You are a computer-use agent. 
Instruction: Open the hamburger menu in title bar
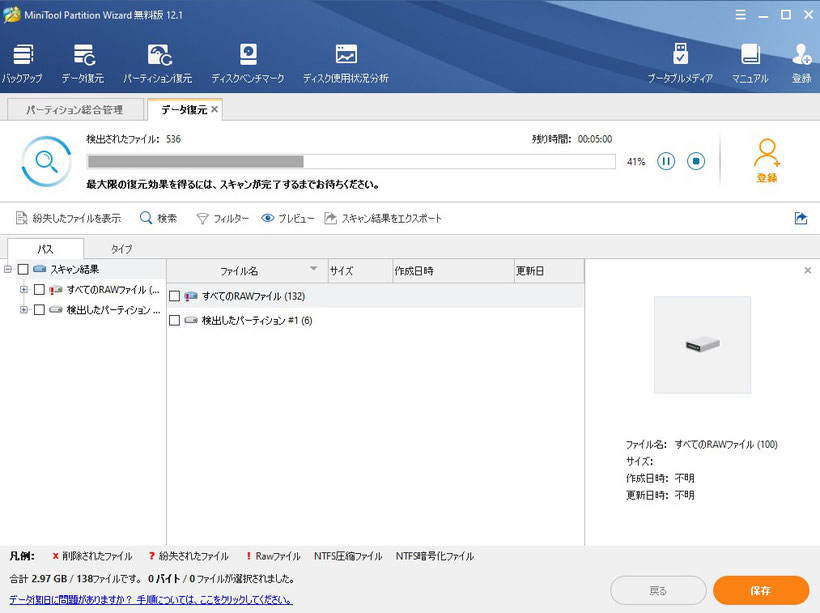(741, 15)
